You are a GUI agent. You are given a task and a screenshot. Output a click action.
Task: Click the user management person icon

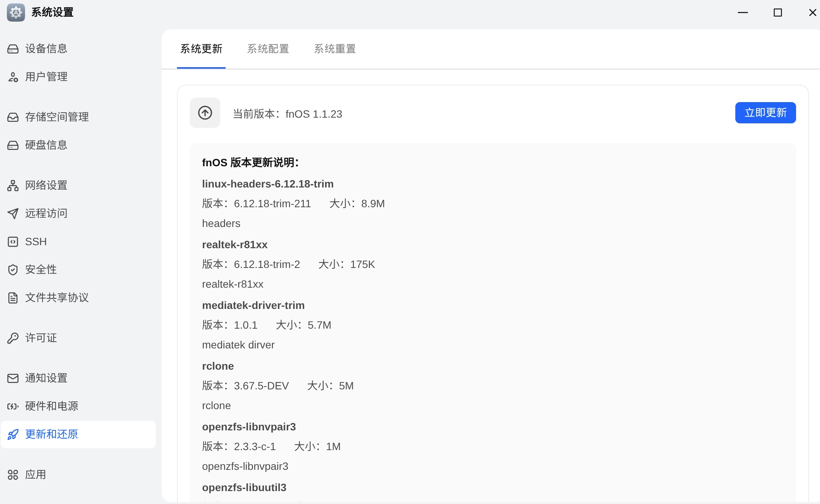pos(13,77)
